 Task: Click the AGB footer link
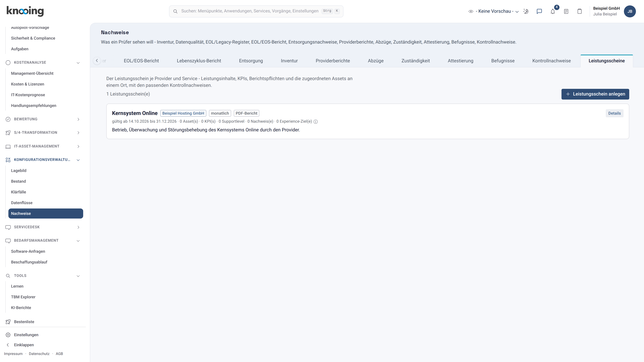pos(59,354)
